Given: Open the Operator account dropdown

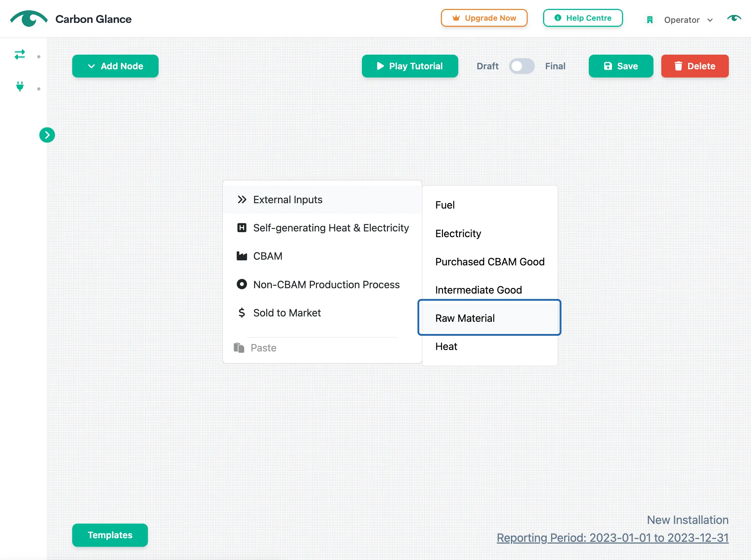Looking at the screenshot, I should (688, 20).
